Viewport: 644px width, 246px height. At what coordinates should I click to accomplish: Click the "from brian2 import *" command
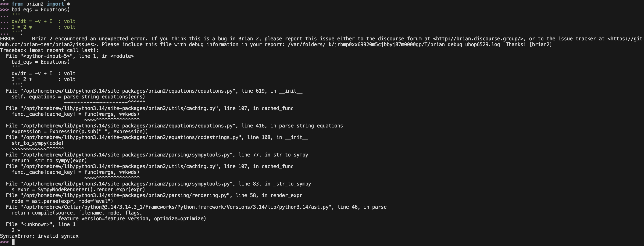coord(40,4)
